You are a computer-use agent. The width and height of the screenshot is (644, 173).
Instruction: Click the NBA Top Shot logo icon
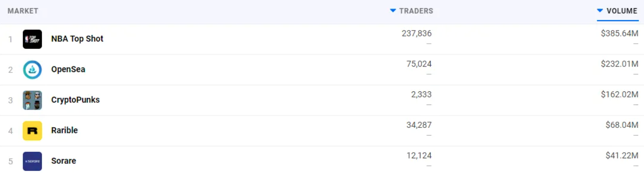[32, 39]
